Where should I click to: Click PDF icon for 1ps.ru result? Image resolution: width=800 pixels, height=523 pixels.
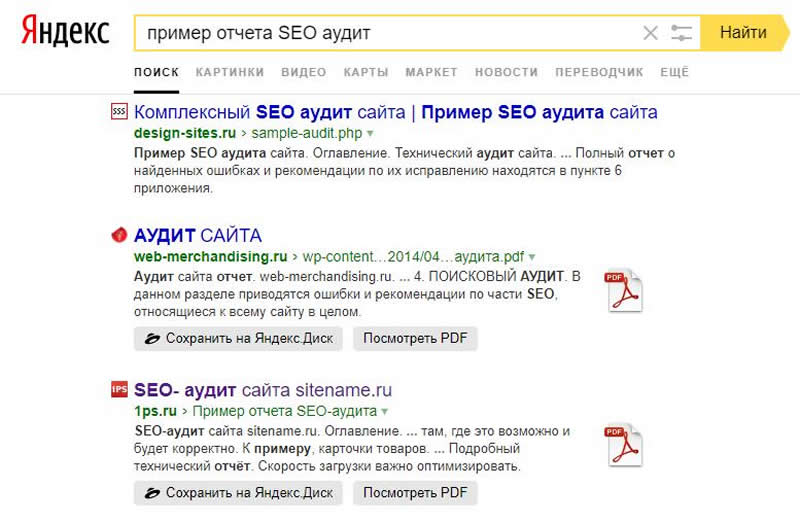coord(623,445)
